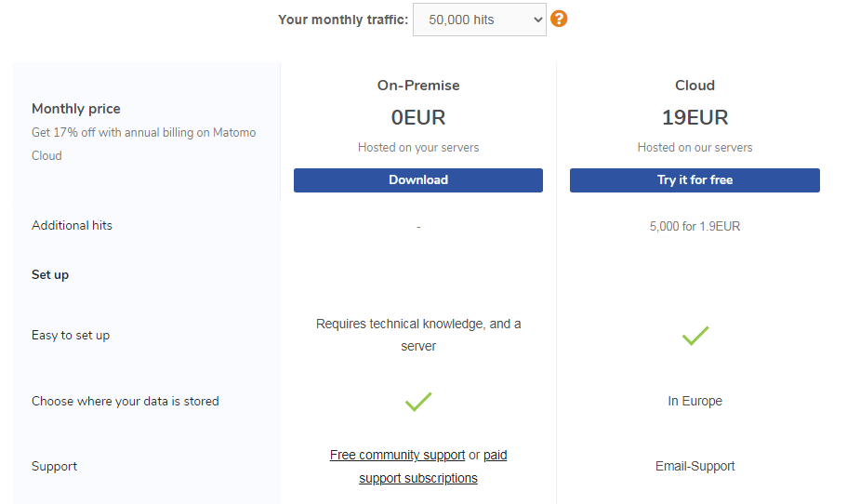Open the Free community support link
847x504 pixels.
point(397,455)
